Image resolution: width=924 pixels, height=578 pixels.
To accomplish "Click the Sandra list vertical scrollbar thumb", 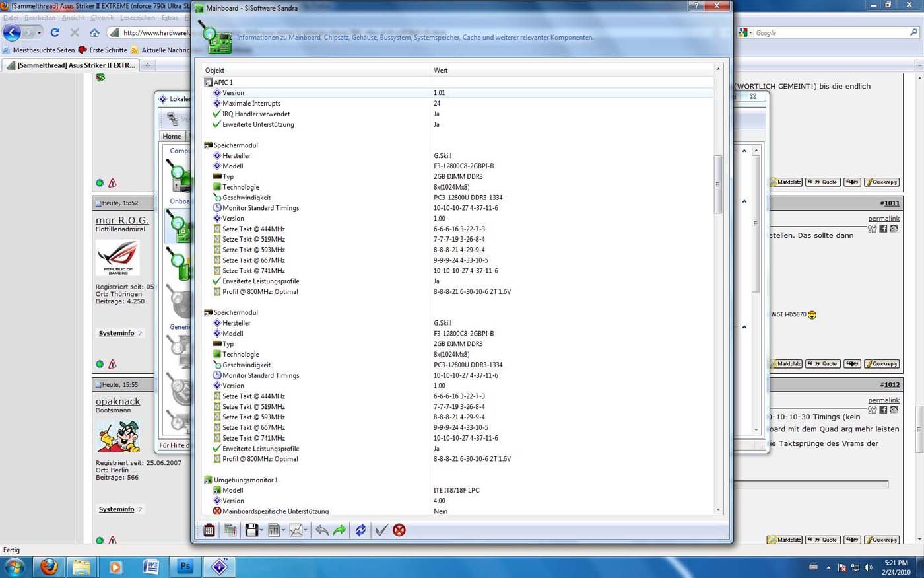I will 718,184.
